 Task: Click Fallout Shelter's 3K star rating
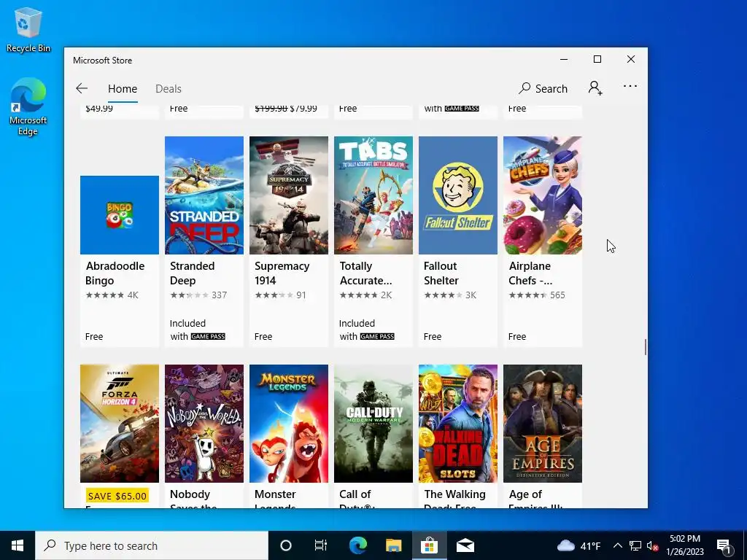[x=450, y=295]
